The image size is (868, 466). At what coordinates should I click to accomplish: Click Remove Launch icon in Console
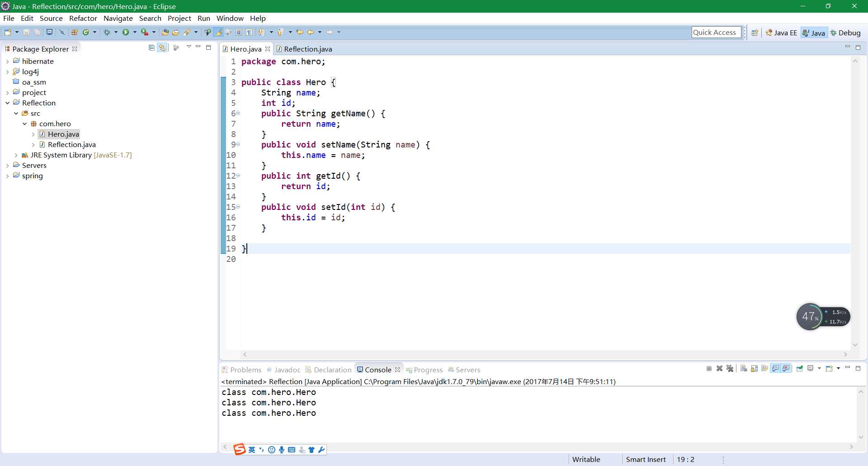tap(719, 368)
